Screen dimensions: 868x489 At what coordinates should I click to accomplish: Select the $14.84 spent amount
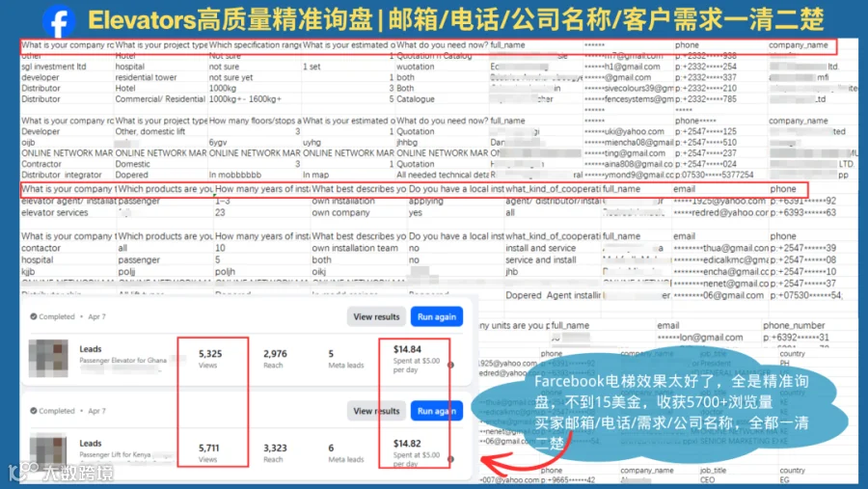point(407,349)
